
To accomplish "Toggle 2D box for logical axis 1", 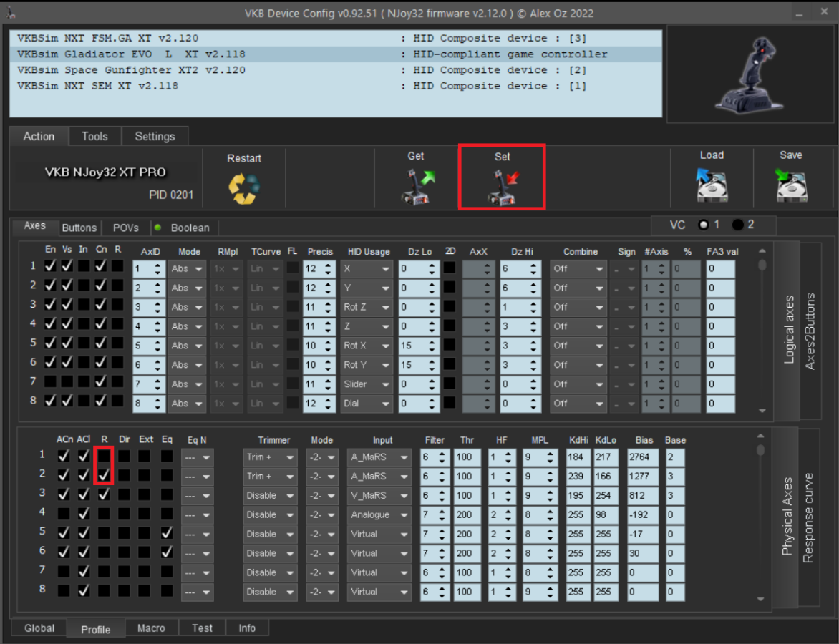I will [450, 268].
